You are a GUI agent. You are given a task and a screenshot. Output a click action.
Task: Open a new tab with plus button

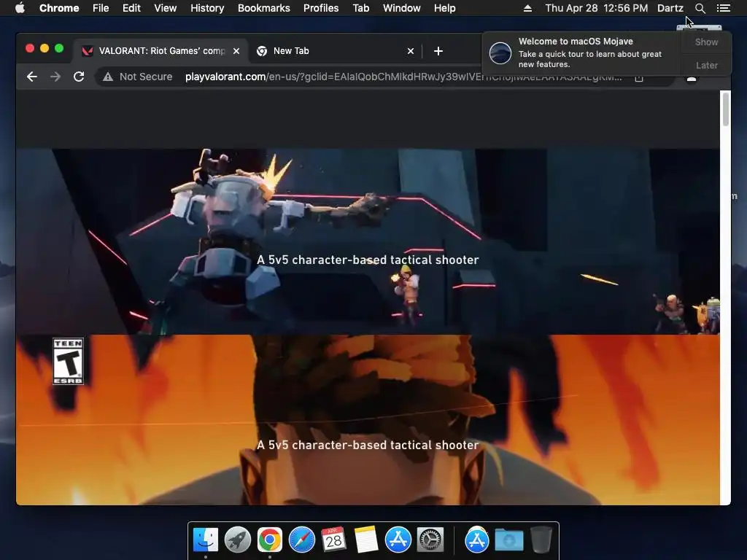(438, 51)
